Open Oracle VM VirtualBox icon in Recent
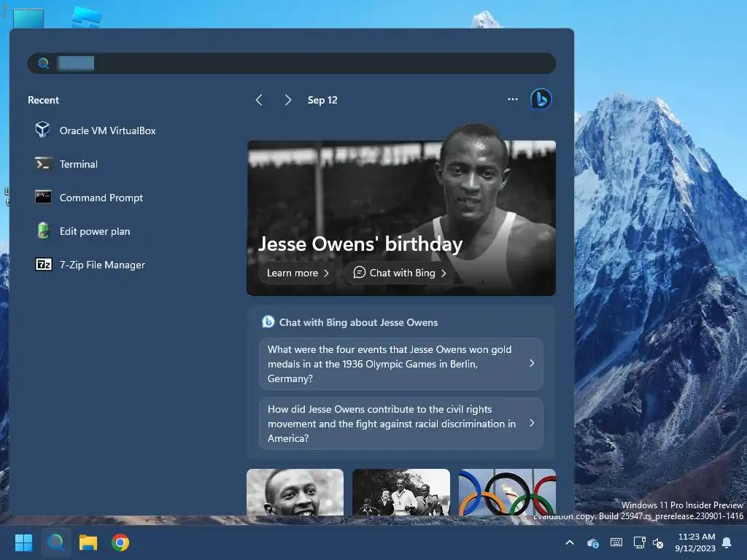The width and height of the screenshot is (747, 560). [x=42, y=130]
